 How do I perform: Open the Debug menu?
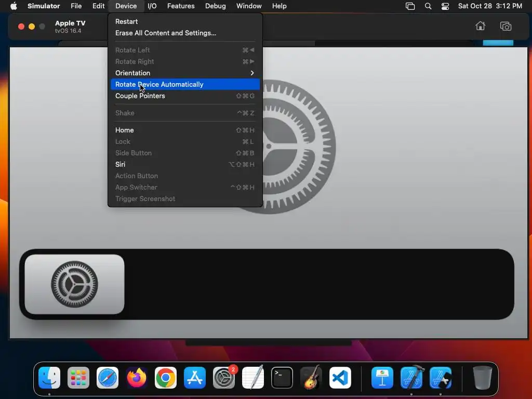pyautogui.click(x=216, y=6)
